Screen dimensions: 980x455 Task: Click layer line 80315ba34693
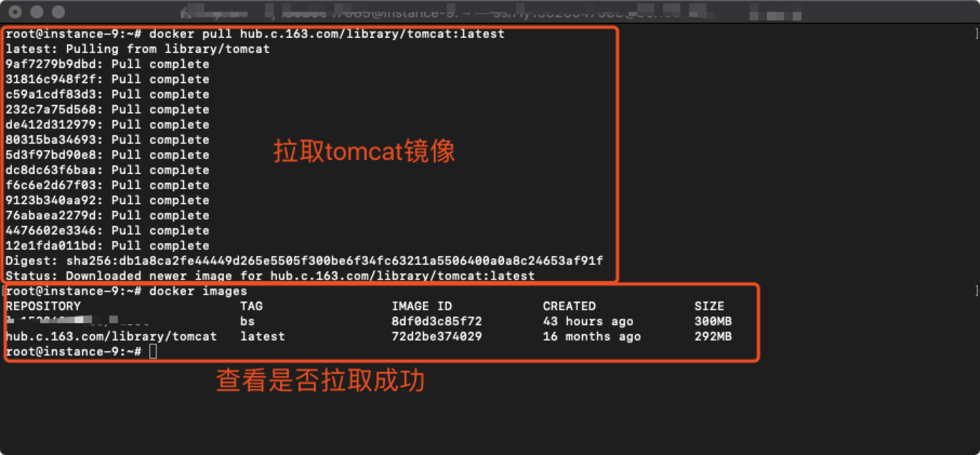(107, 140)
